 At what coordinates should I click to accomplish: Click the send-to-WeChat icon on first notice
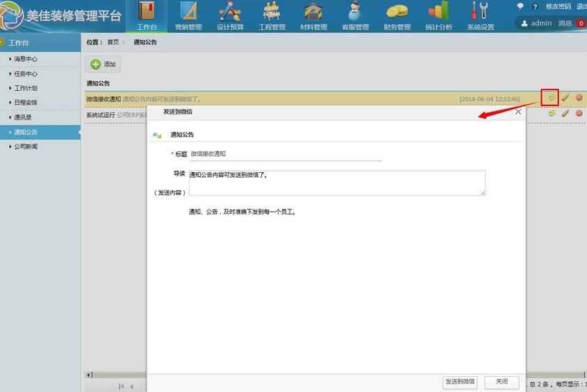(550, 99)
